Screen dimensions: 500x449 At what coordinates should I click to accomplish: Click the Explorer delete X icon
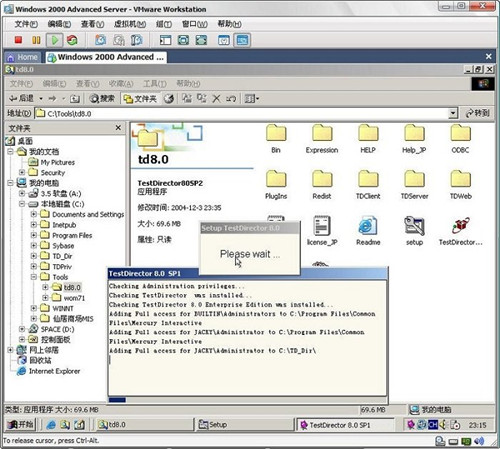(x=216, y=99)
